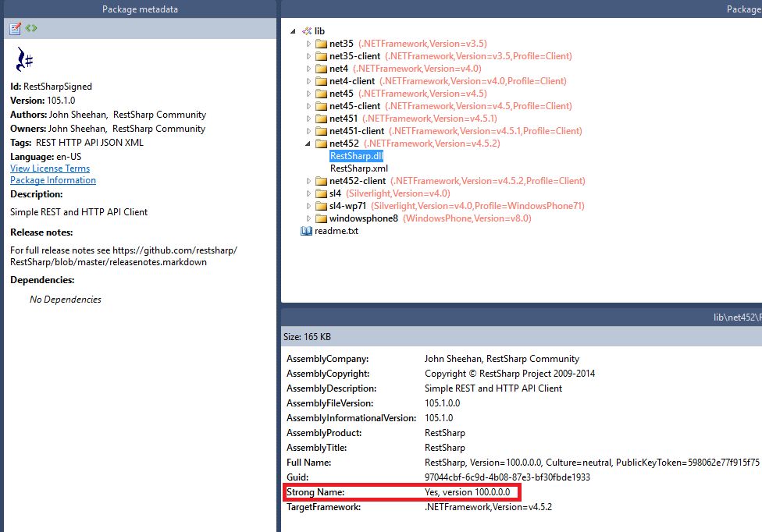Select the readme.txt file
Viewport: 762px width, 532px height.
click(x=336, y=231)
